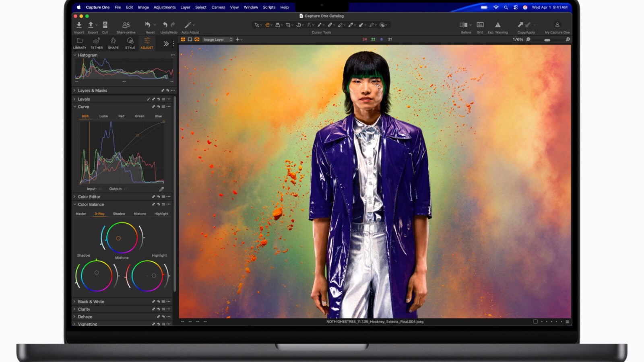Click the Midtone color wheel
Image resolution: width=644 pixels, height=362 pixels.
pos(122,238)
